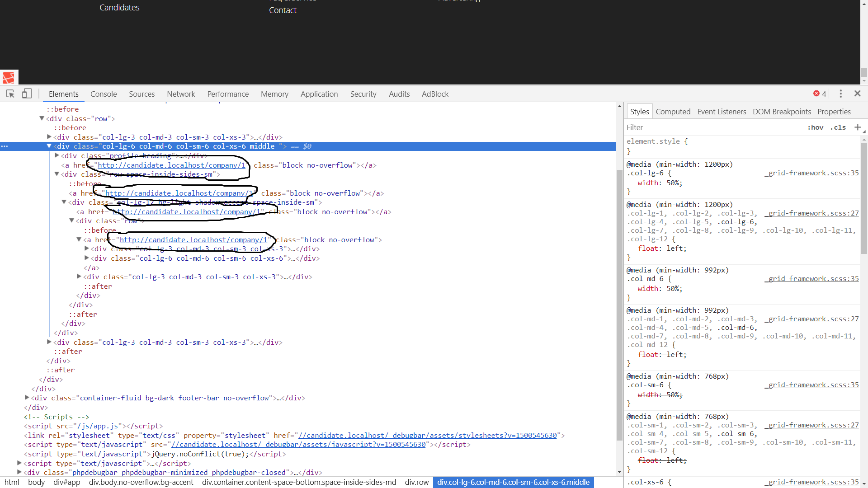The height and width of the screenshot is (488, 868).
Task: Click the red error count indicator
Action: tap(819, 94)
